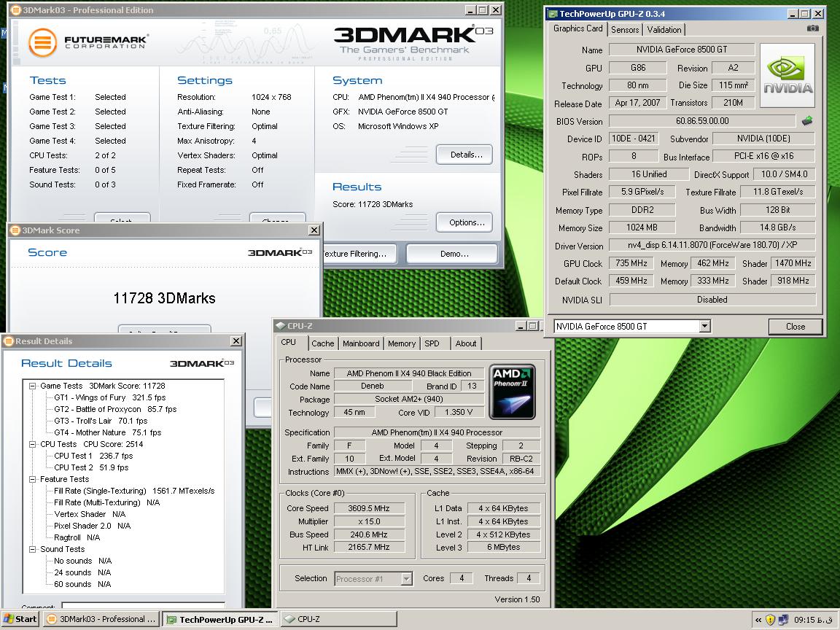Click the Device ID 10DE - 0421 field
Viewport: 840px width, 630px height.
634,139
